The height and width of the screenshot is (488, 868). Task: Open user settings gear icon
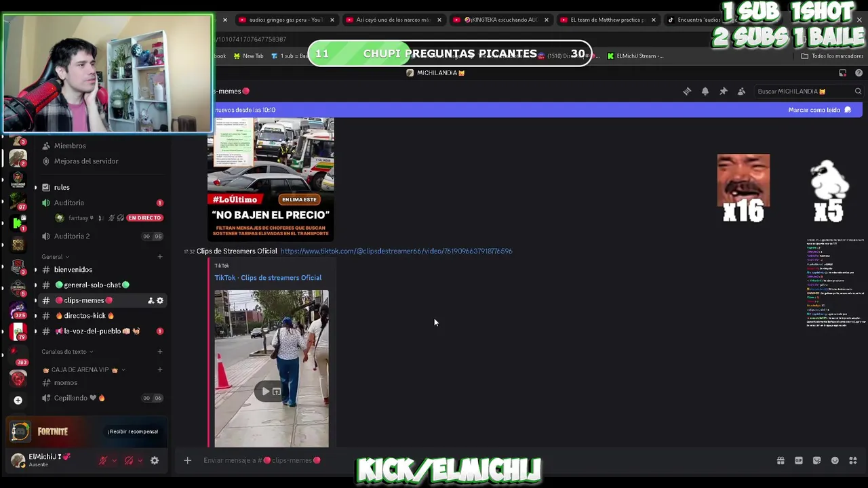[x=155, y=460]
